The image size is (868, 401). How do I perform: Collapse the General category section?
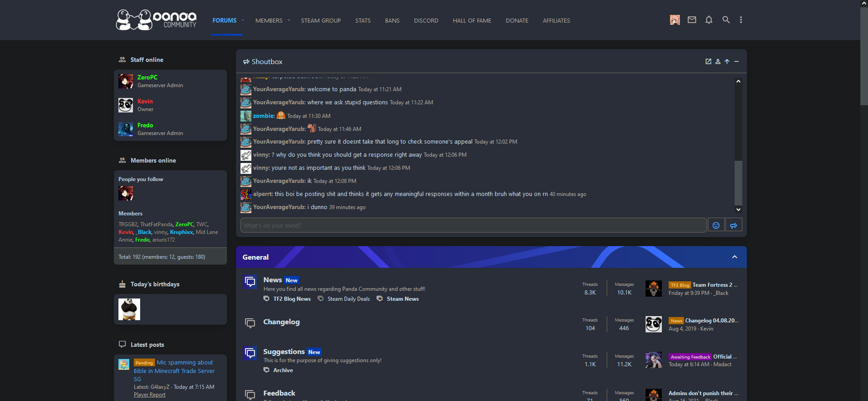pos(735,257)
